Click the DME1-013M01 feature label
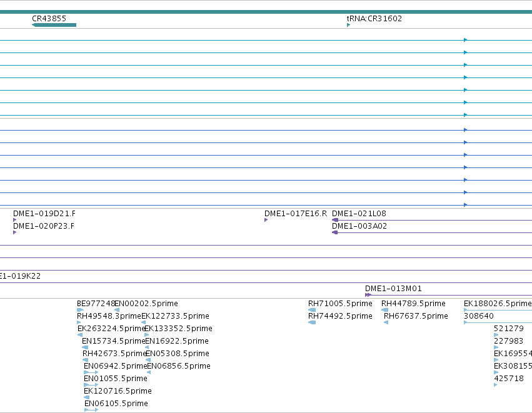The height and width of the screenshot is (413, 532). click(x=393, y=288)
